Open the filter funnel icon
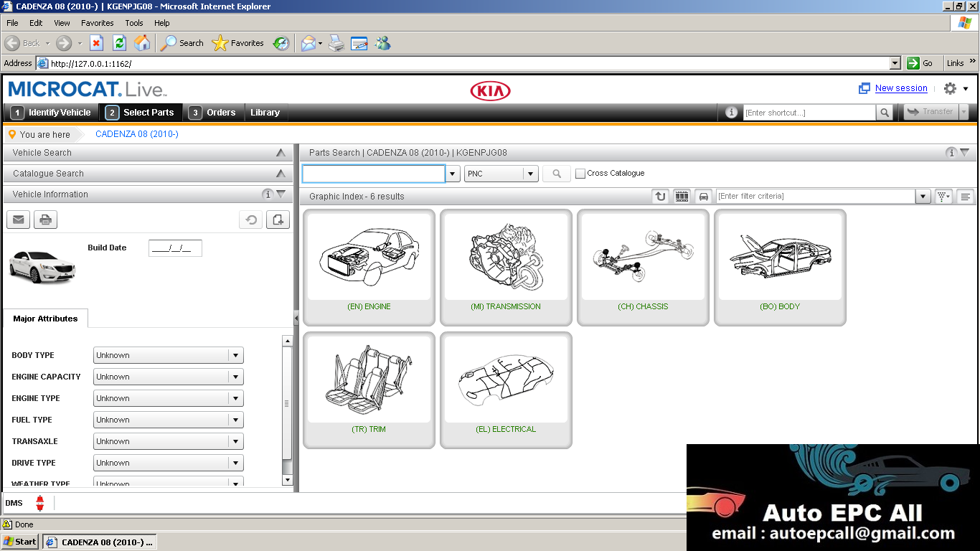 pos(943,196)
